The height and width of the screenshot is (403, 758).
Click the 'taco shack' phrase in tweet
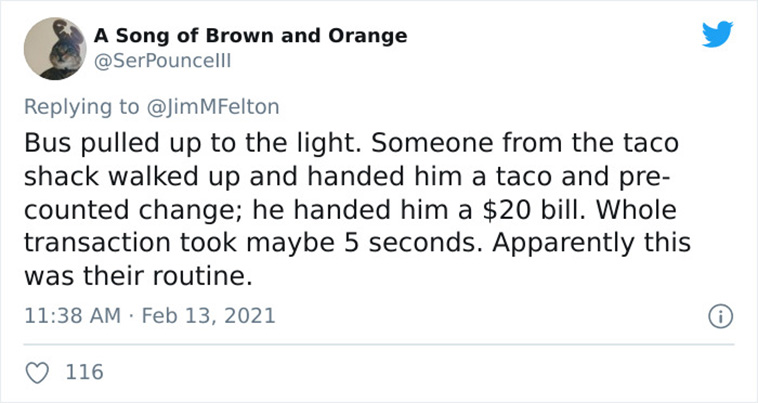click(x=351, y=159)
